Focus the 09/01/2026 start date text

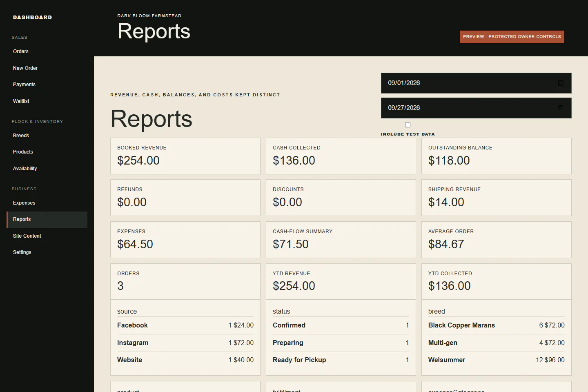click(x=404, y=83)
